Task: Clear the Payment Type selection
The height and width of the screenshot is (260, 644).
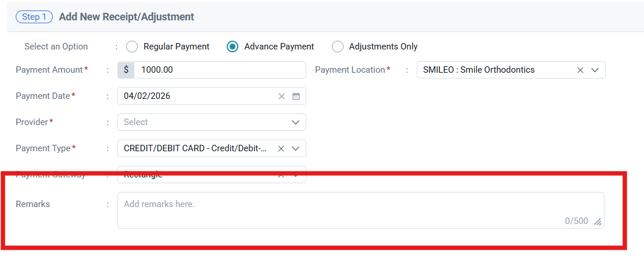Action: point(281,149)
